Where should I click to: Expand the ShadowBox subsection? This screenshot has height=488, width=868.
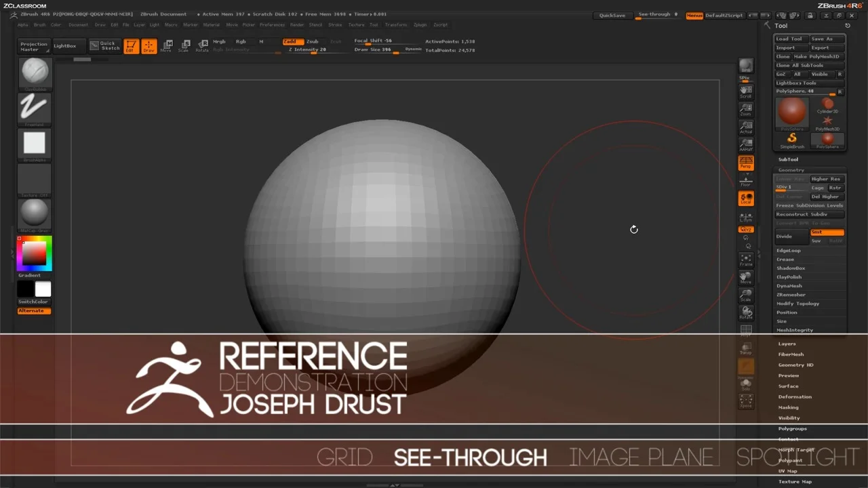[x=791, y=268]
